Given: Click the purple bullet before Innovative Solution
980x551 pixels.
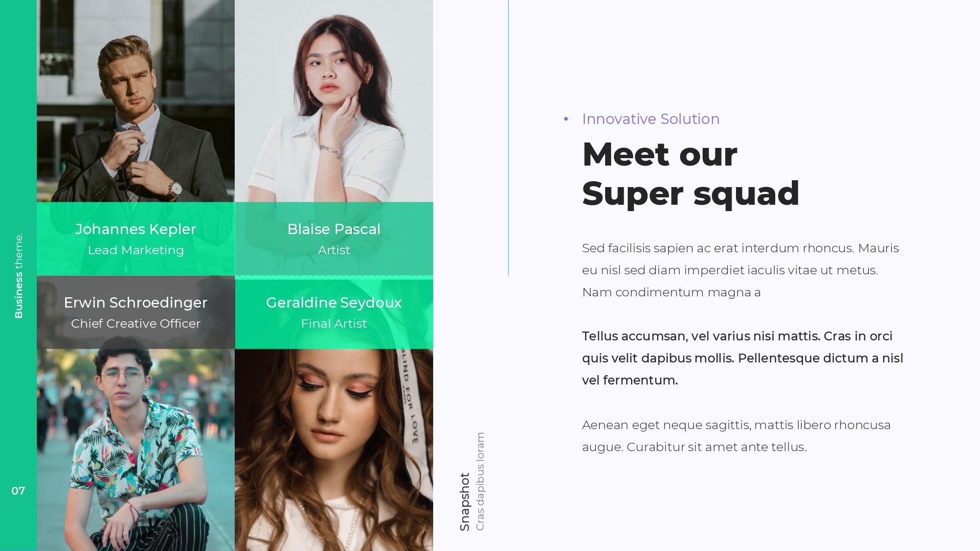Looking at the screenshot, I should 566,119.
